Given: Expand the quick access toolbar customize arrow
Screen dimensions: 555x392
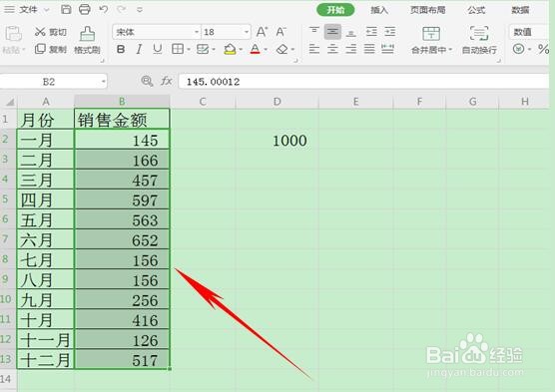Looking at the screenshot, I should [140, 10].
